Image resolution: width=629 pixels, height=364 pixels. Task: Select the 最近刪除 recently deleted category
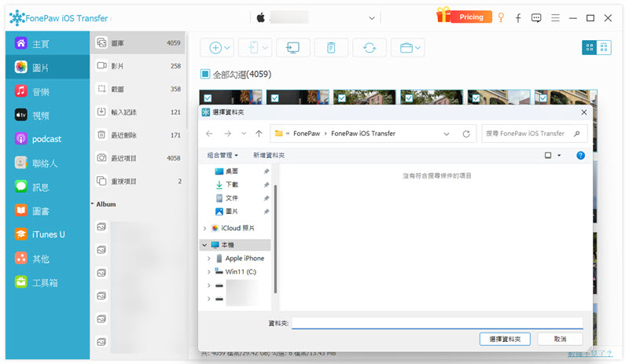138,135
